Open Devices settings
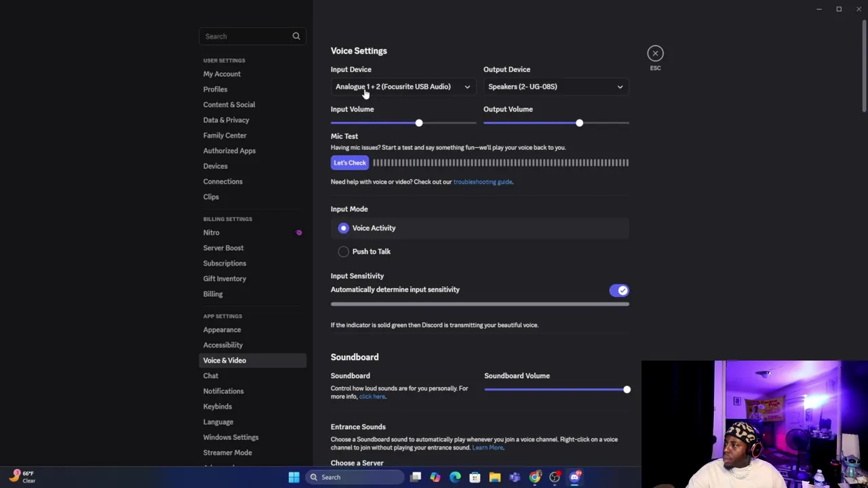Image resolution: width=868 pixels, height=488 pixels. tap(215, 166)
